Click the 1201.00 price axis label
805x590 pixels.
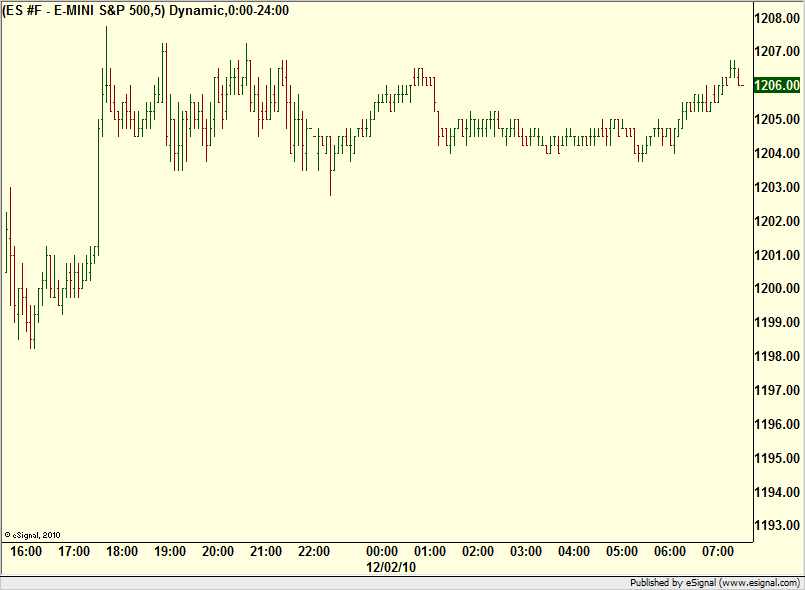pyautogui.click(x=777, y=255)
